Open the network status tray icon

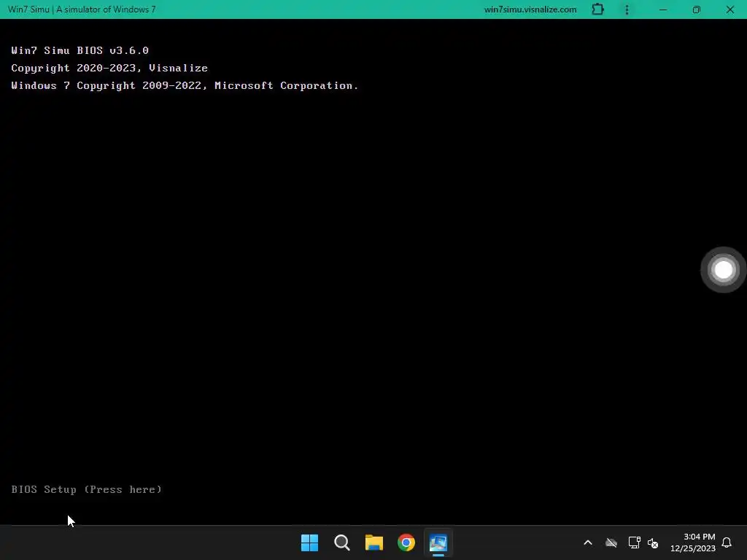pos(634,542)
